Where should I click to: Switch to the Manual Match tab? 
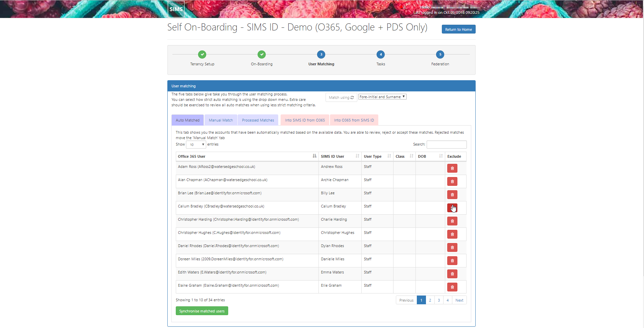click(221, 120)
